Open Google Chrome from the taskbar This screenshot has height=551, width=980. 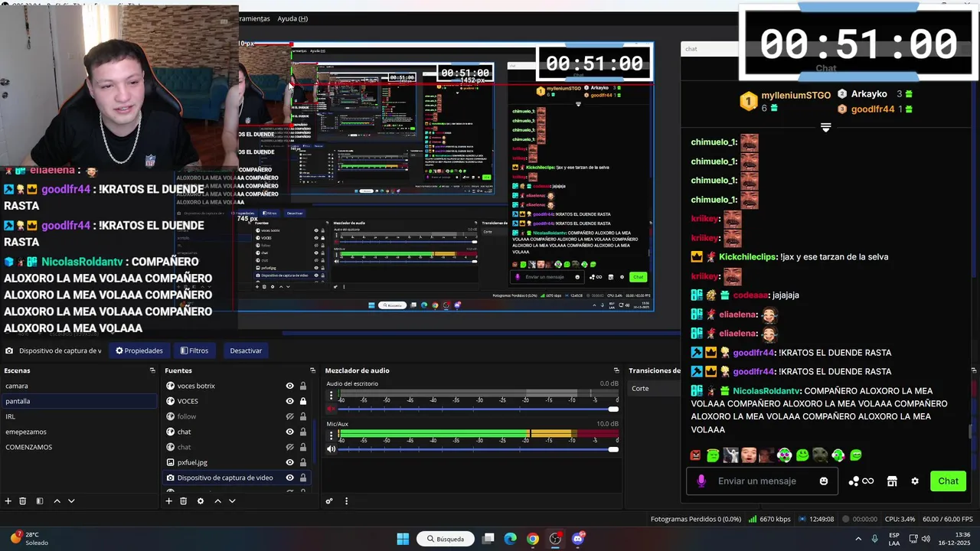pyautogui.click(x=533, y=539)
